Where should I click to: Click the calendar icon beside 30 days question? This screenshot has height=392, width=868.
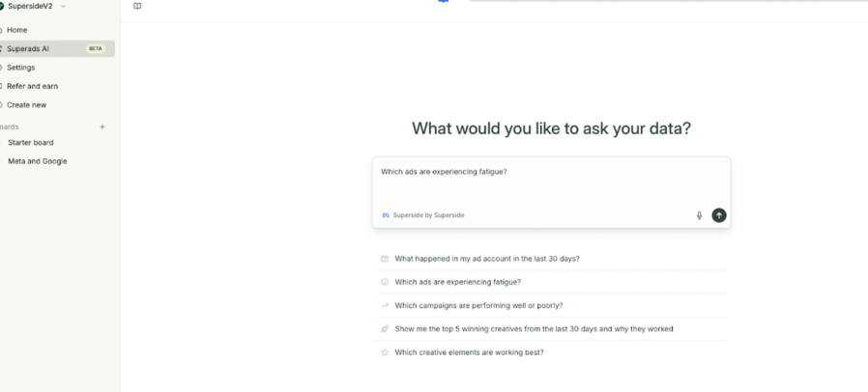[x=385, y=259]
